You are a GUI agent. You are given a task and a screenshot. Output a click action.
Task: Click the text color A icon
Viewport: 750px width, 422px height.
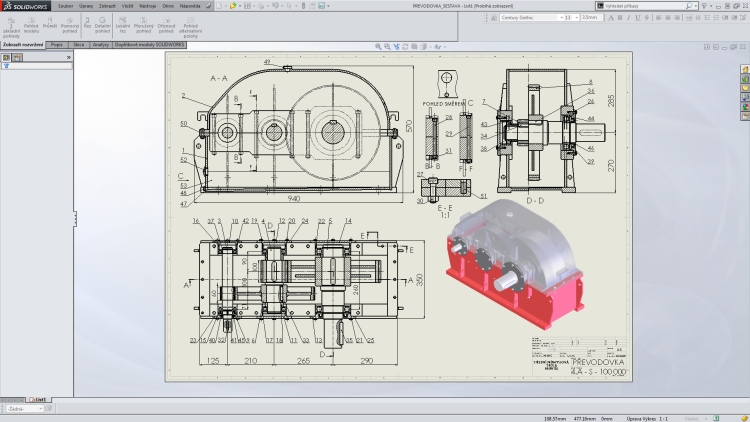611,17
